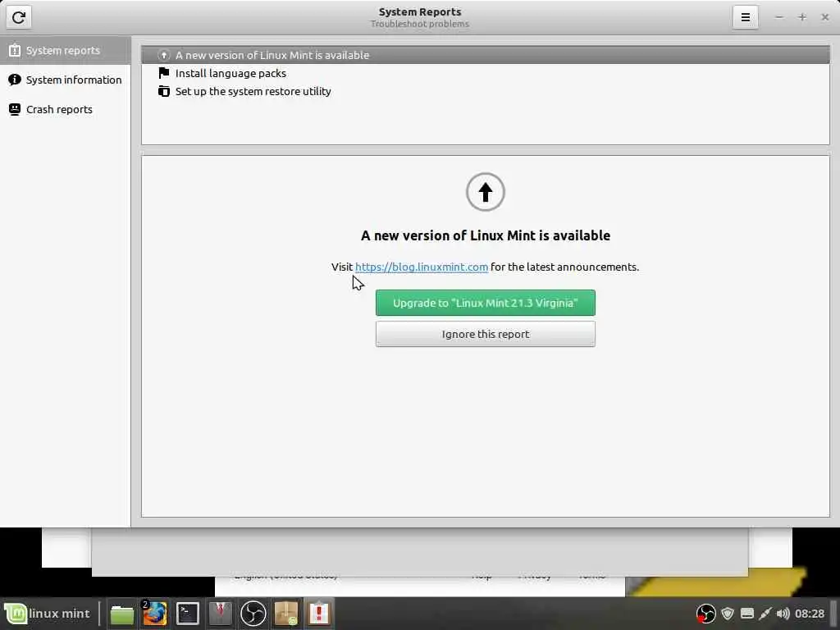Open the Linux Mint start menu

(x=48, y=614)
